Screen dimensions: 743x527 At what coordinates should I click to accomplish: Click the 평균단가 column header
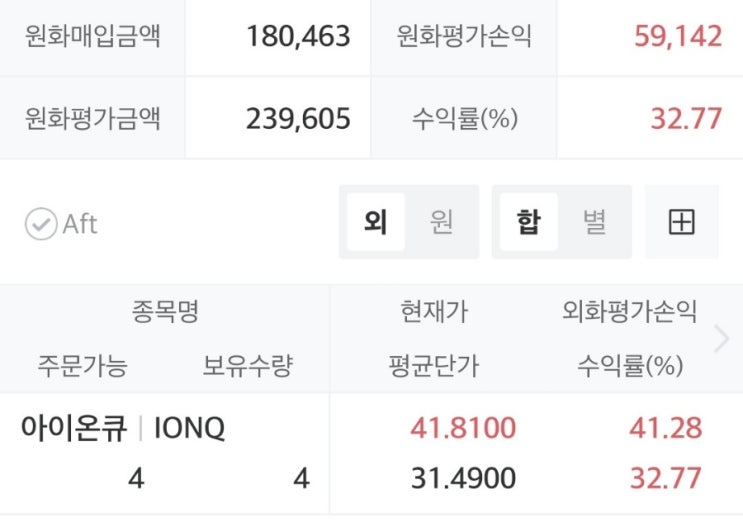[433, 366]
